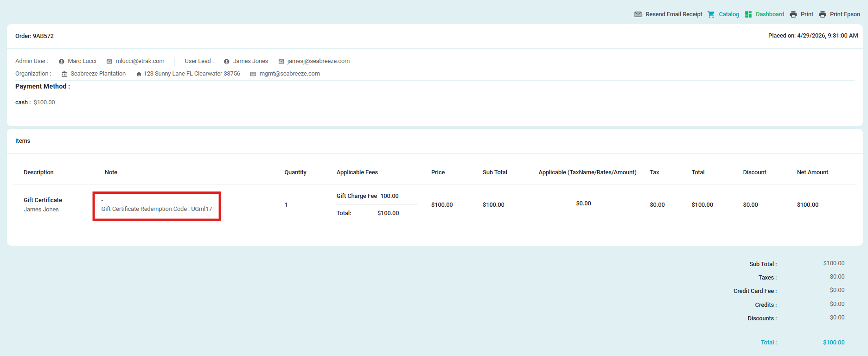This screenshot has width=868, height=356.
Task: Click James Jones under Gift Certificate
Action: pos(41,210)
